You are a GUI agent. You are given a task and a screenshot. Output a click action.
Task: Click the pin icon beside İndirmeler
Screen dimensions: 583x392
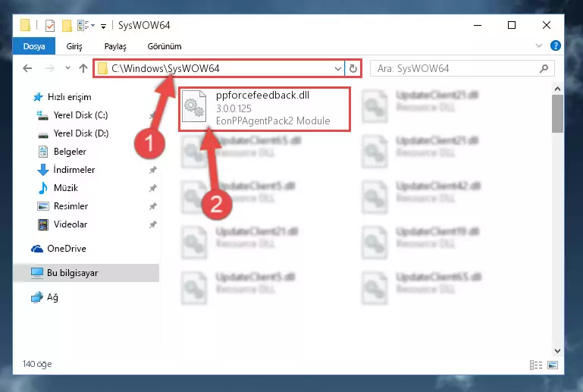153,170
